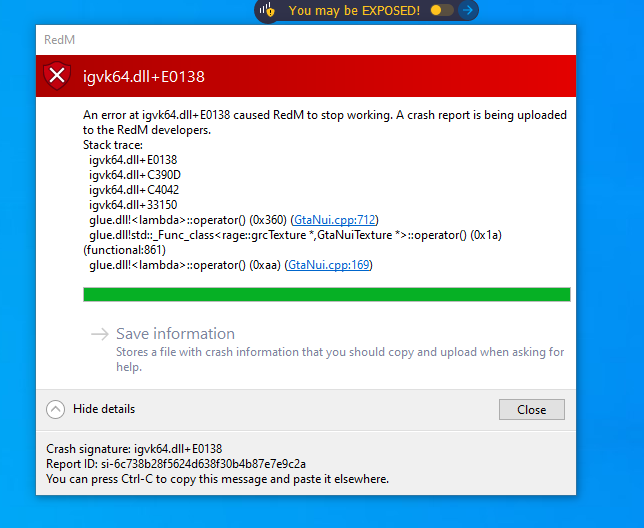Screen dimensions: 644x528
Task: Click the glue.dll std::_Func_class trace line
Action: click(x=292, y=242)
